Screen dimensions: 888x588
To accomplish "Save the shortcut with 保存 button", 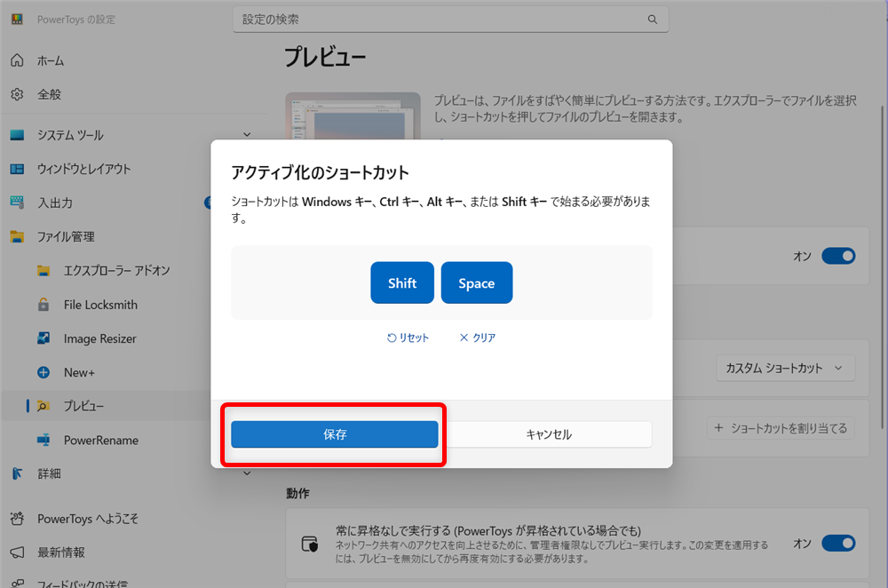I will (335, 434).
